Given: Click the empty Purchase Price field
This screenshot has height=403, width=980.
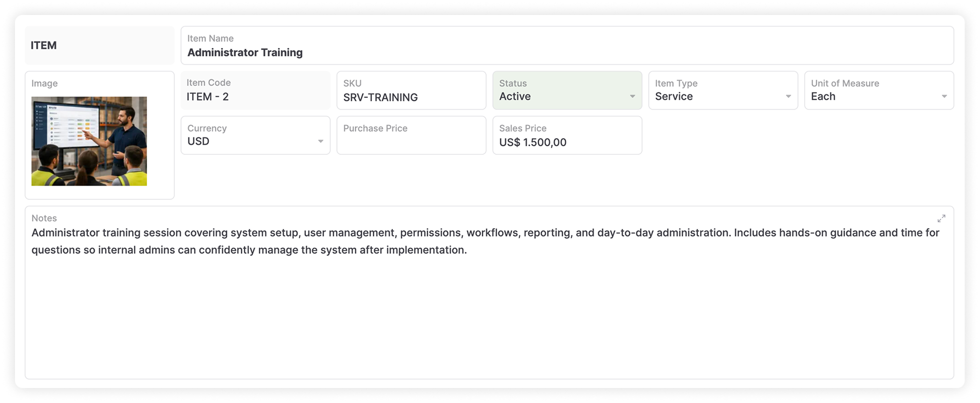Looking at the screenshot, I should [x=411, y=135].
